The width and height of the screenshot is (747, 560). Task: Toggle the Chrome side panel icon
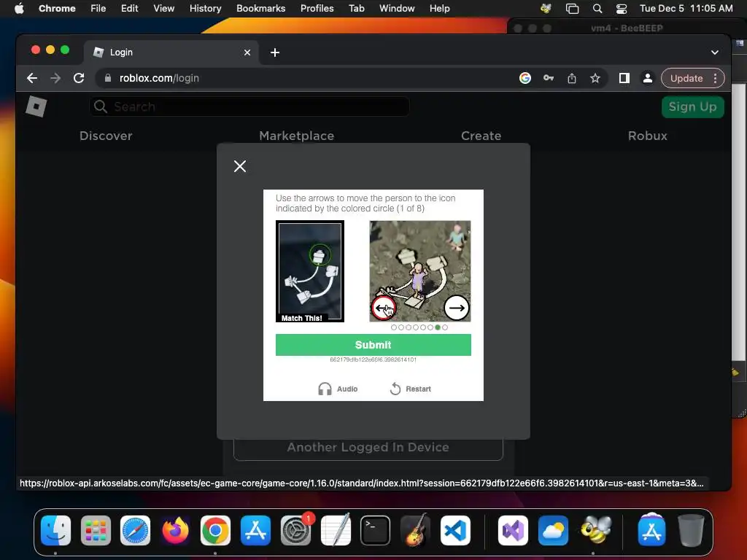pyautogui.click(x=624, y=78)
